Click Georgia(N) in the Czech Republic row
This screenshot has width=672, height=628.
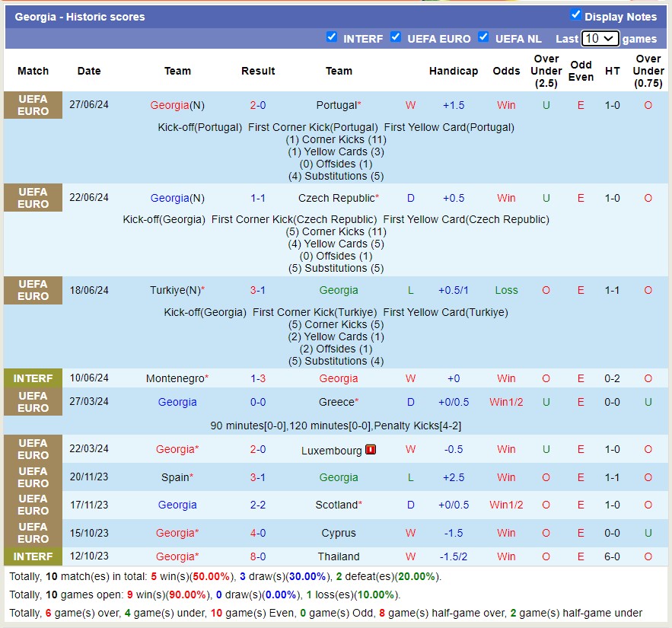(177, 198)
